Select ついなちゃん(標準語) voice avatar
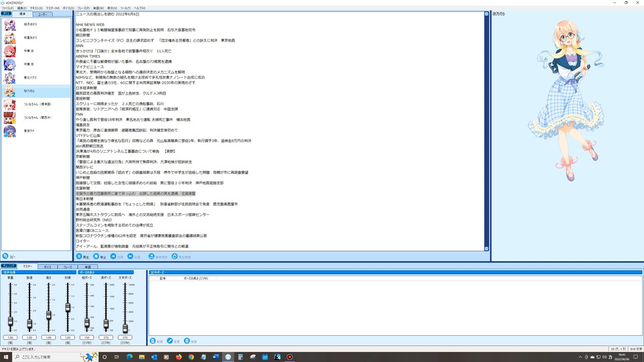644x362 pixels. [9, 105]
